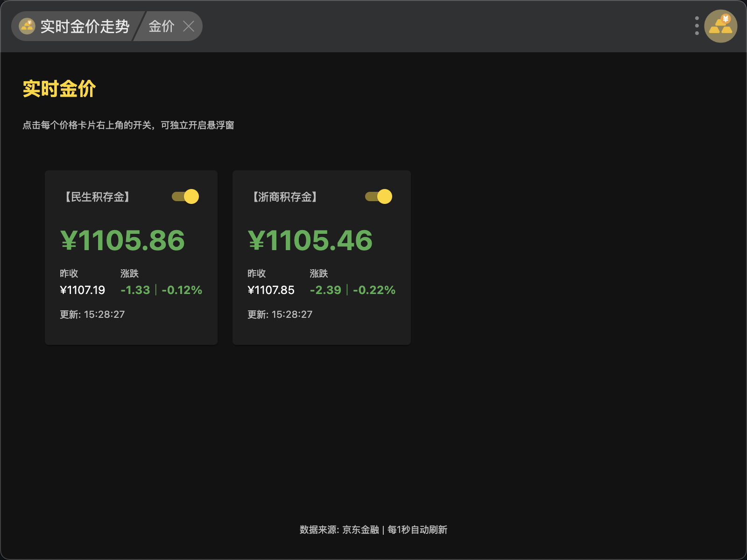This screenshot has height=560, width=747.
Task: Click the -0.22% change percentage
Action: pyautogui.click(x=374, y=290)
